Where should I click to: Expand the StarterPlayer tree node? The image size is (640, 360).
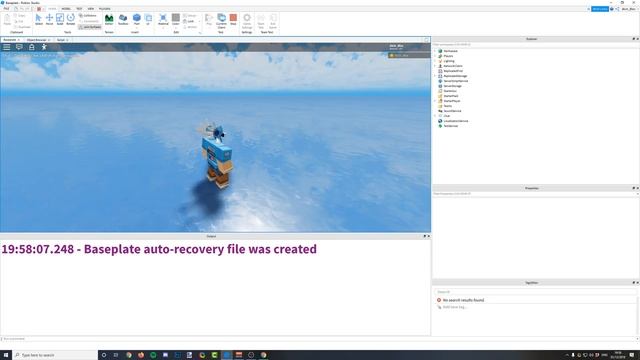(435, 101)
